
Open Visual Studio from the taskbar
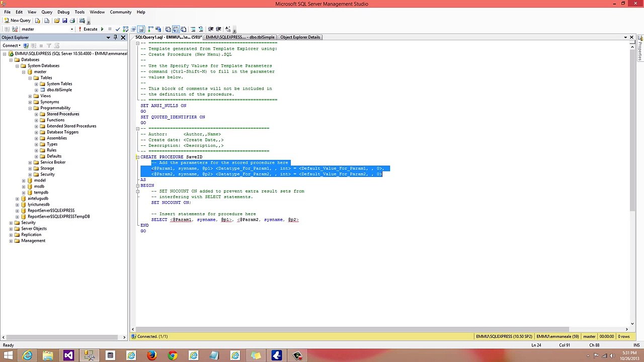68,356
